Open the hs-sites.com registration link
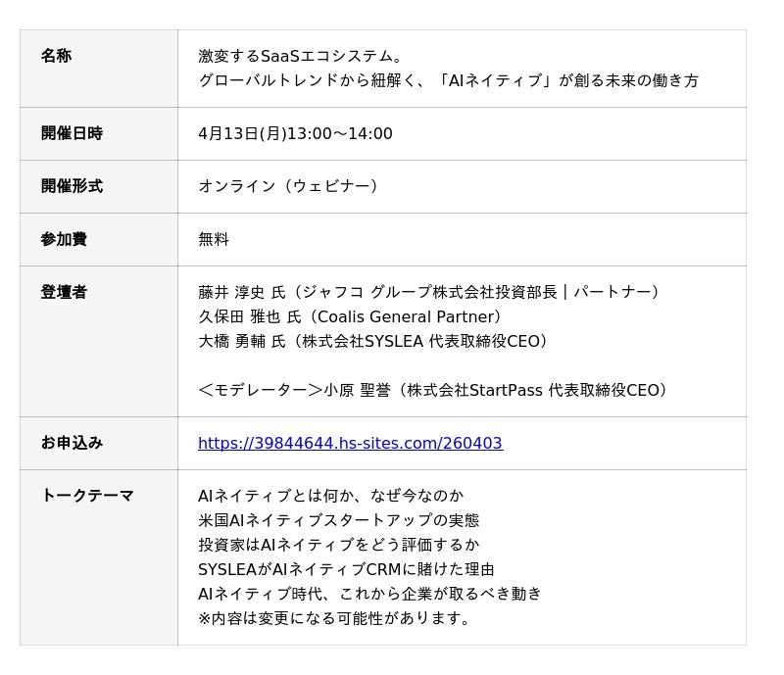Viewport: 784px width, 675px height. (350, 444)
